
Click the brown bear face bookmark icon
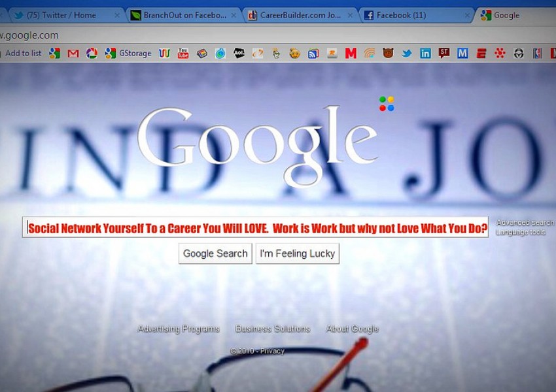click(x=388, y=54)
